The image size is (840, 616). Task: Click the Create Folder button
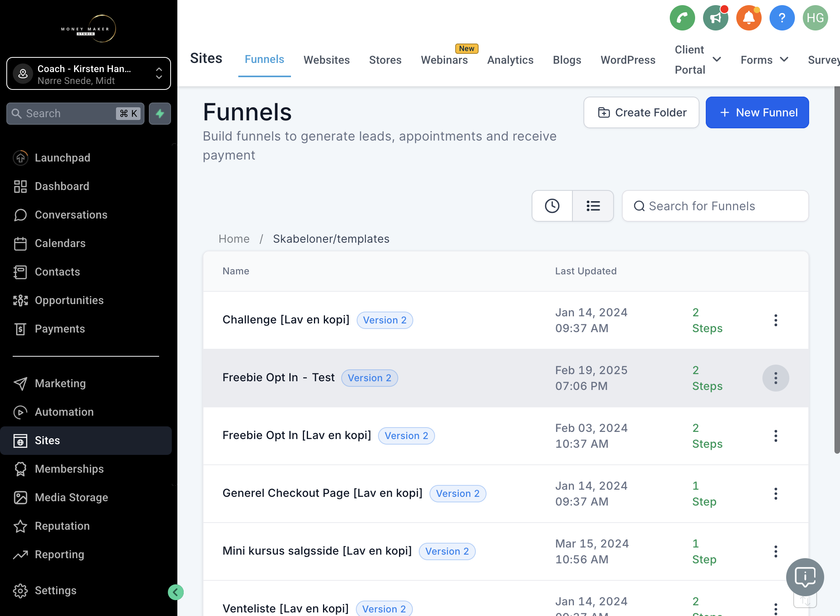point(641,112)
